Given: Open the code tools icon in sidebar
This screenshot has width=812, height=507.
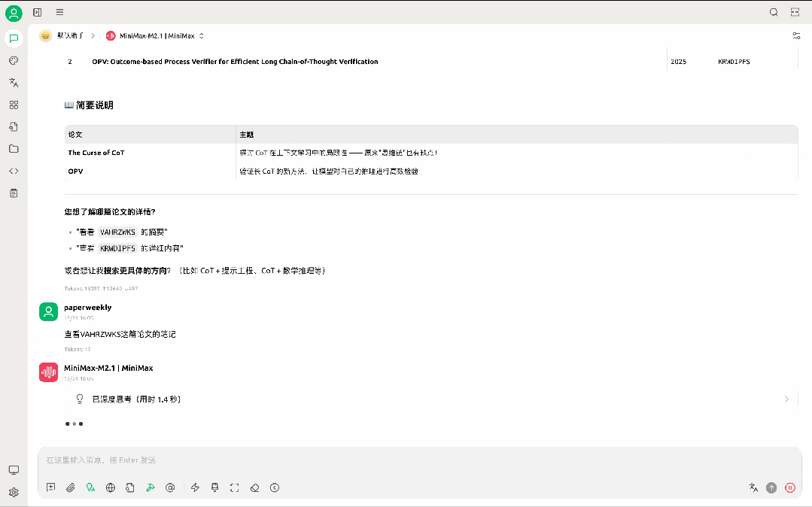Looking at the screenshot, I should [x=14, y=171].
